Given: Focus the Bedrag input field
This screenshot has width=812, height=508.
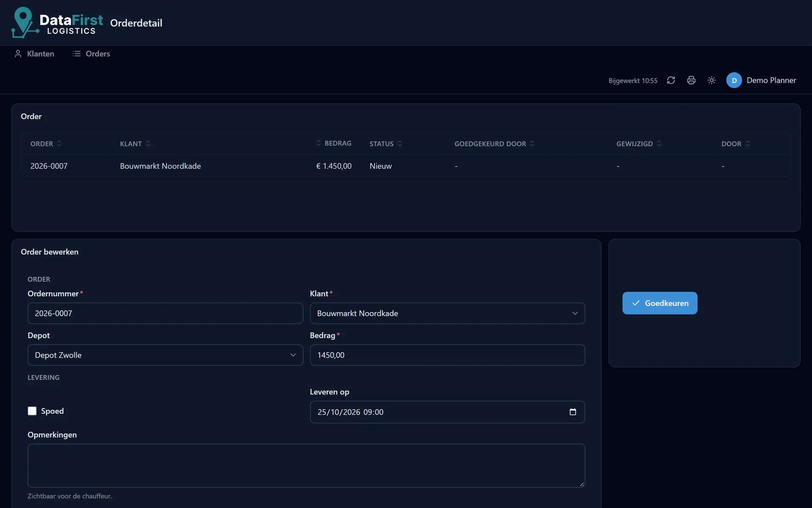Looking at the screenshot, I should click(x=447, y=355).
